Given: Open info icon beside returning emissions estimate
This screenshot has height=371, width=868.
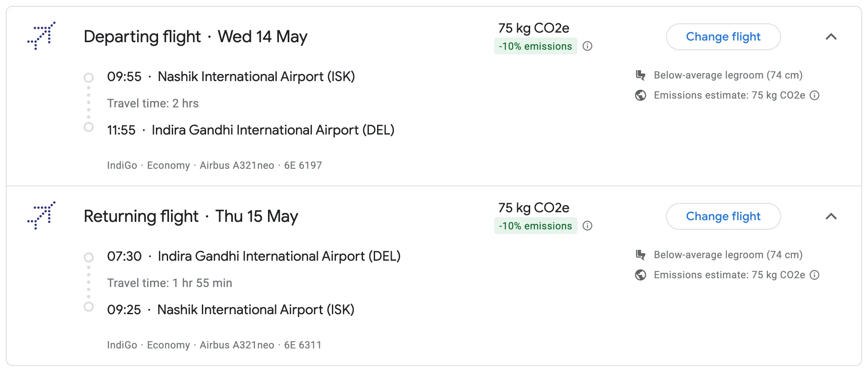Looking at the screenshot, I should tap(814, 275).
